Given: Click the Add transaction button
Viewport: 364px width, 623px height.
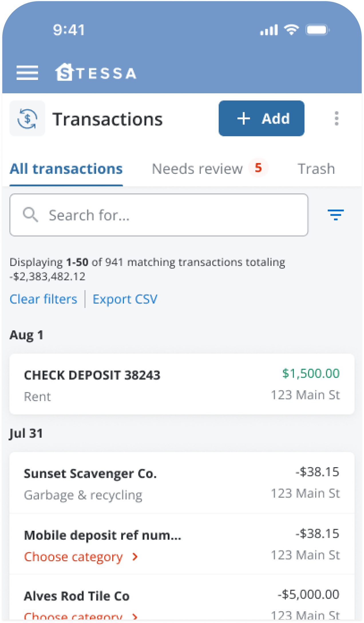Looking at the screenshot, I should 261,118.
